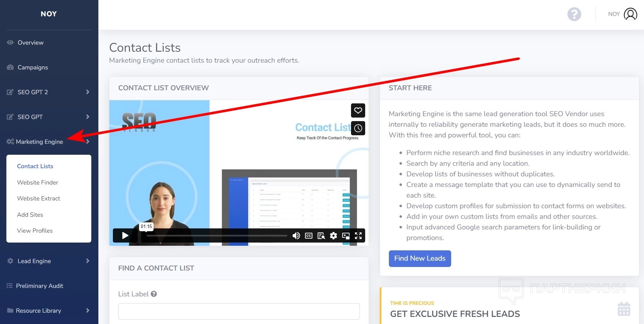Expand the SEO GPT 2 chevron

pyautogui.click(x=87, y=92)
